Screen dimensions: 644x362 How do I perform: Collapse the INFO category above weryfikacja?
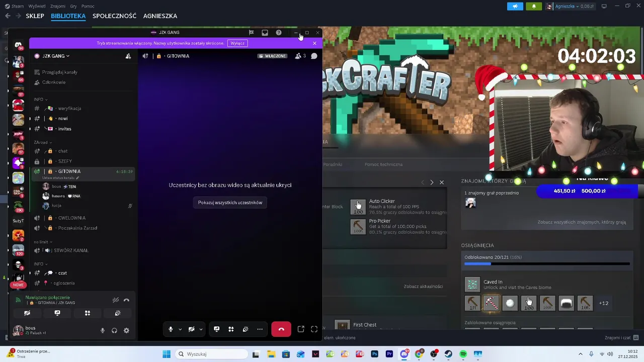pos(40,100)
